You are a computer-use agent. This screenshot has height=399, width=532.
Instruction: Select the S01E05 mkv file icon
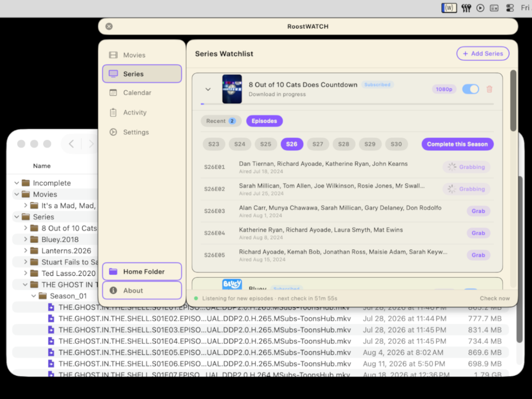tap(51, 352)
